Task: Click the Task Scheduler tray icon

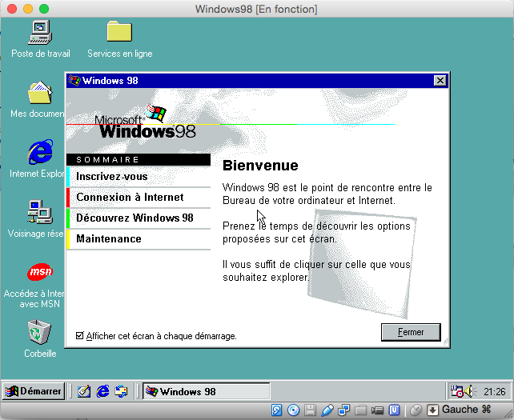Action: 456,391
